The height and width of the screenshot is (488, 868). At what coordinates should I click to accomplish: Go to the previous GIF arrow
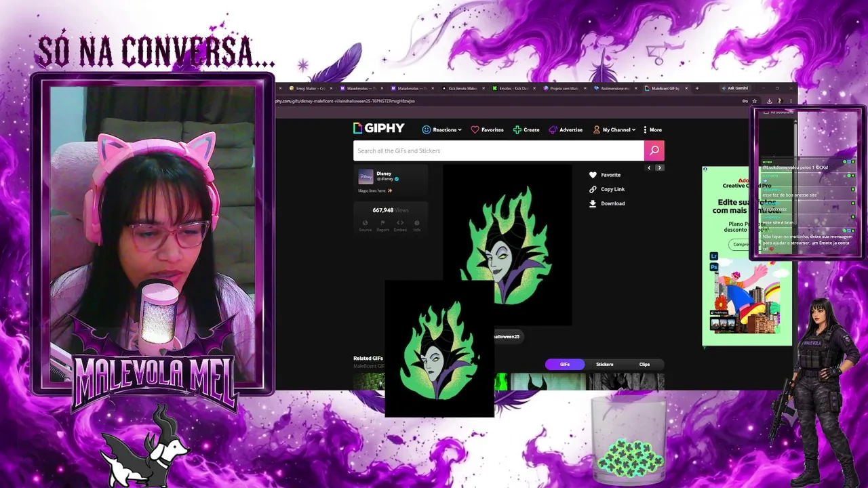[x=649, y=167]
